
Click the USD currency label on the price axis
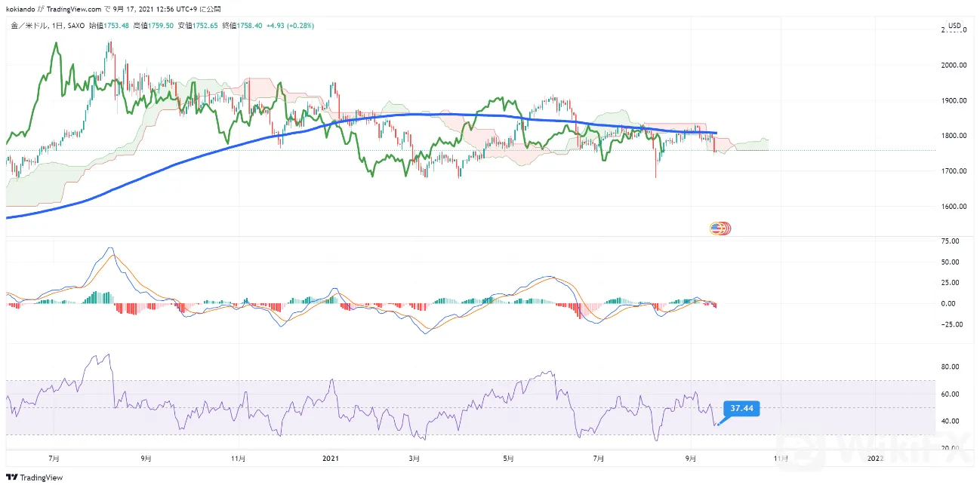point(955,26)
